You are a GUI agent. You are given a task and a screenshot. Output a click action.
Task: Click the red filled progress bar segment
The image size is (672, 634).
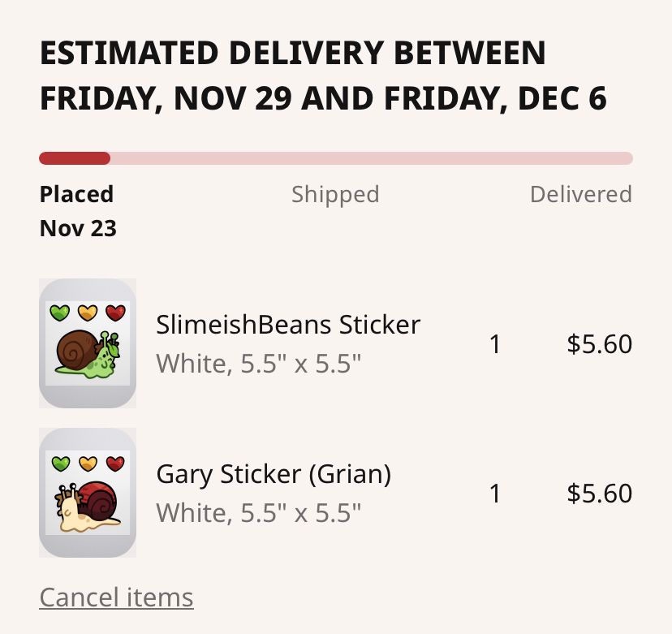[74, 158]
